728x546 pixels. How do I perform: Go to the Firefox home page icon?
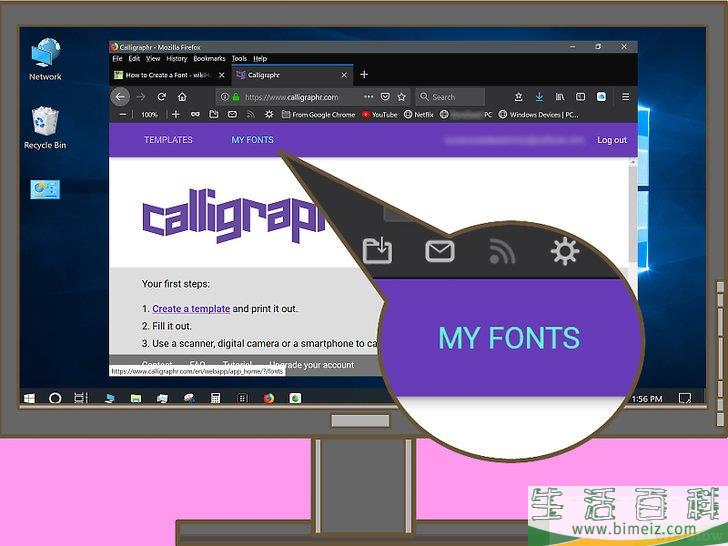[182, 97]
